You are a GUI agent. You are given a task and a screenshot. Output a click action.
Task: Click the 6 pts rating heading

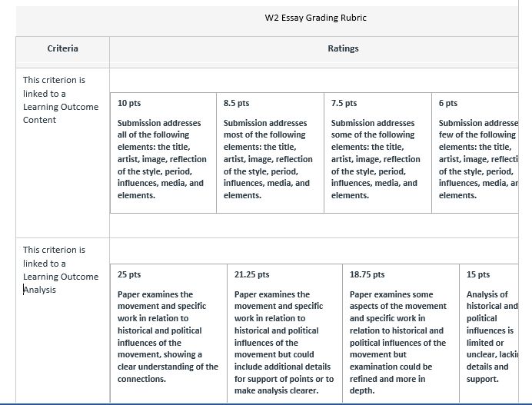point(447,103)
